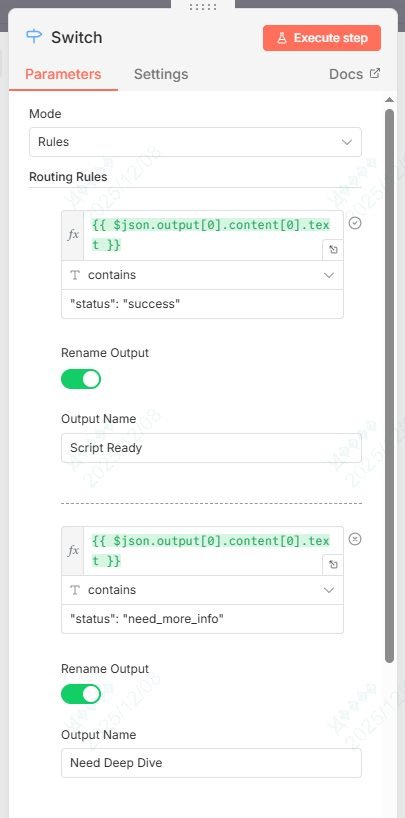This screenshot has width=405, height=818.
Task: Open second rule's contains operator dropdown
Action: [202, 590]
